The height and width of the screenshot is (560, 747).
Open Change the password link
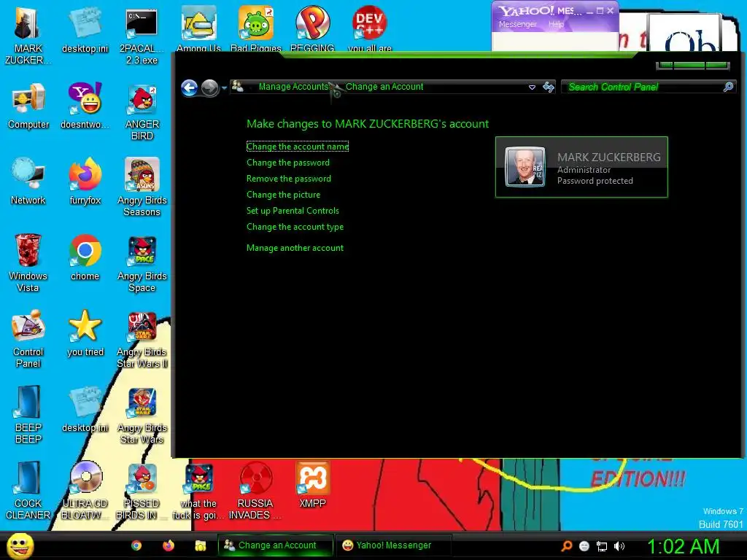pyautogui.click(x=287, y=163)
